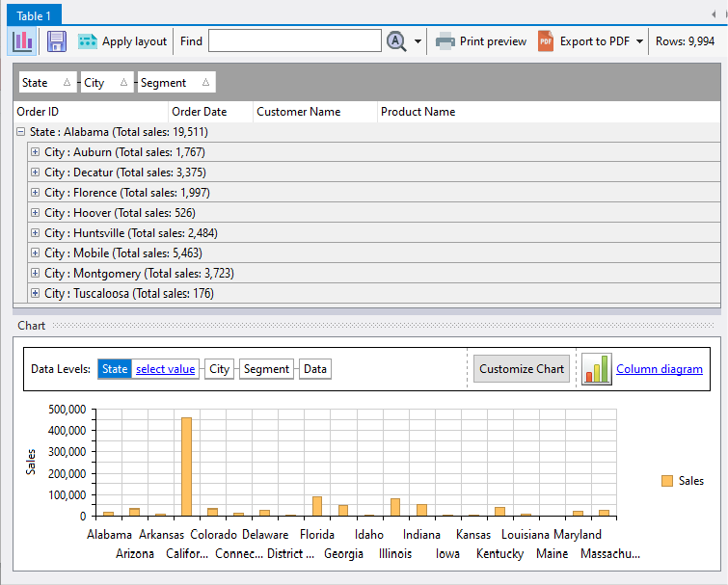Select the Table 1 tab
Image resolution: width=728 pixels, height=585 pixels.
[x=33, y=13]
